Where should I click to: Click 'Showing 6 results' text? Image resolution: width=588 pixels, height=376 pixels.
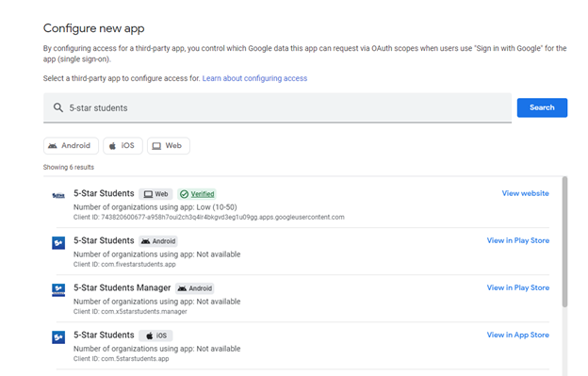[x=69, y=167]
